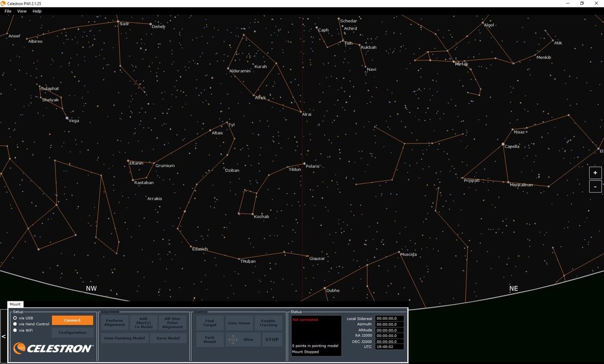Screen dimensions: 604x364
Task: Choose the via WiFi connection option
Action: [x=15, y=330]
